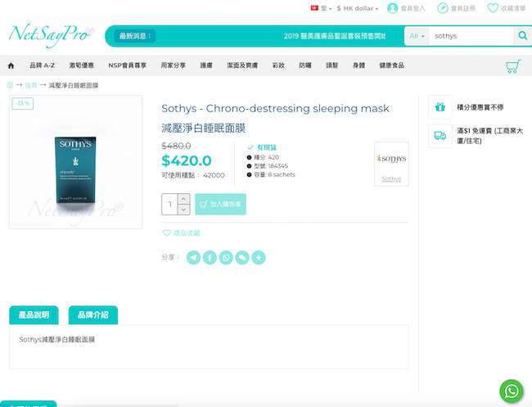Click the 加入購物車 add to cart button
Image resolution: width=532 pixels, height=407 pixels.
tap(220, 205)
